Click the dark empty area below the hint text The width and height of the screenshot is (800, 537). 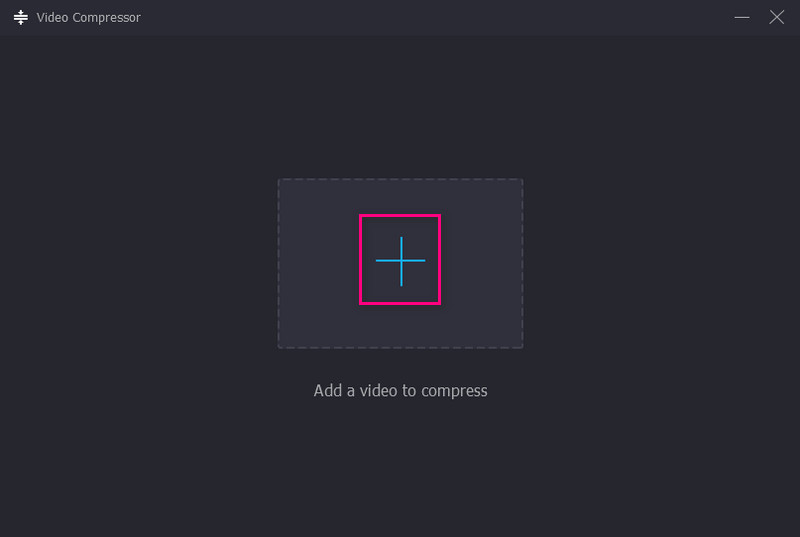click(400, 470)
